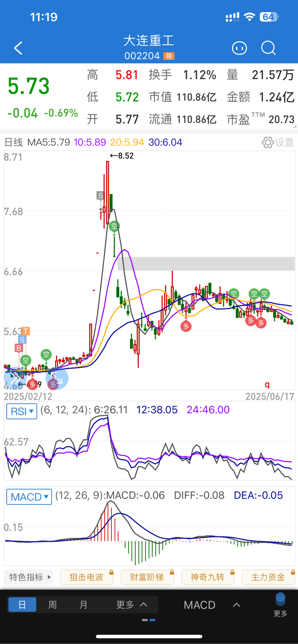Select the 日 daily period tab
Image resolution: width=298 pixels, height=644 pixels.
tap(22, 604)
